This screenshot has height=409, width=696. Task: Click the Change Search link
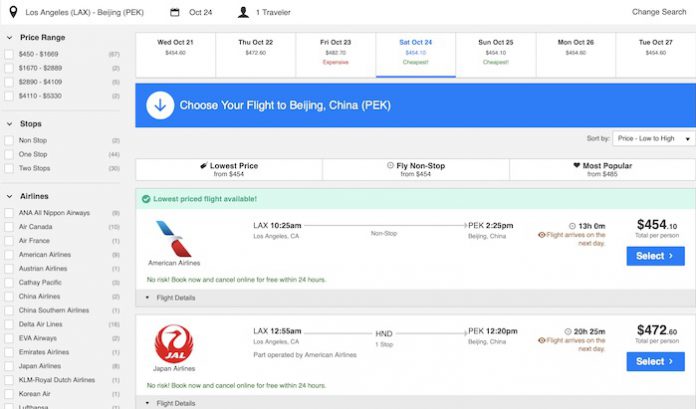tap(659, 12)
